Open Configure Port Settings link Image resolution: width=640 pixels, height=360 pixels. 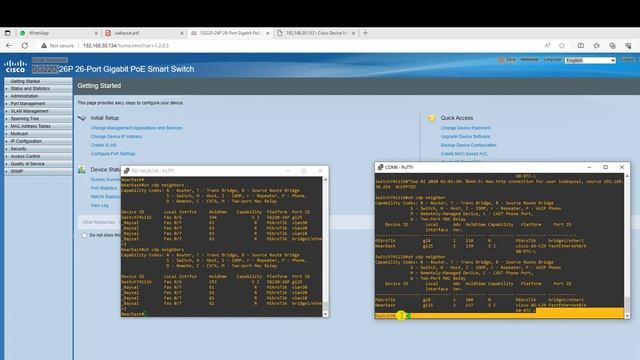click(x=113, y=154)
